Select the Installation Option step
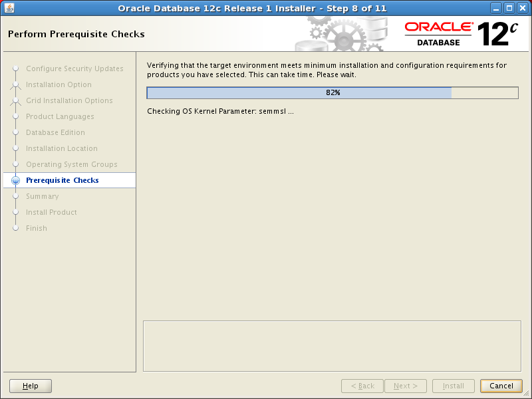 (x=59, y=84)
